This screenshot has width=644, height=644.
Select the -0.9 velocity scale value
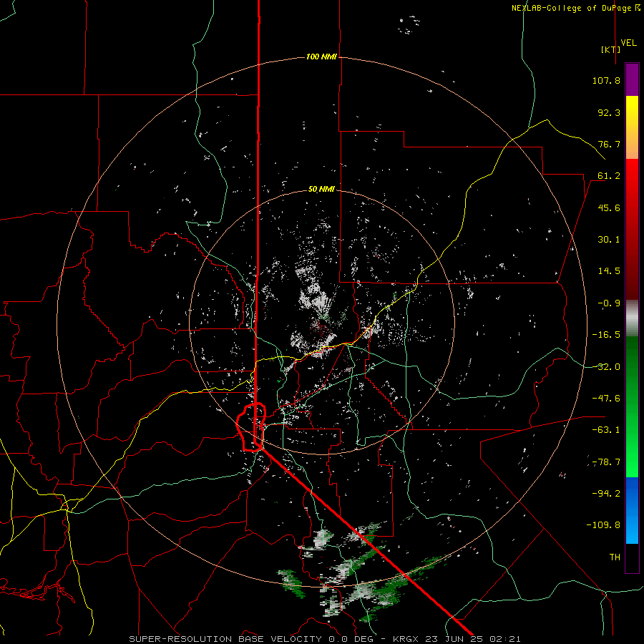pos(609,303)
